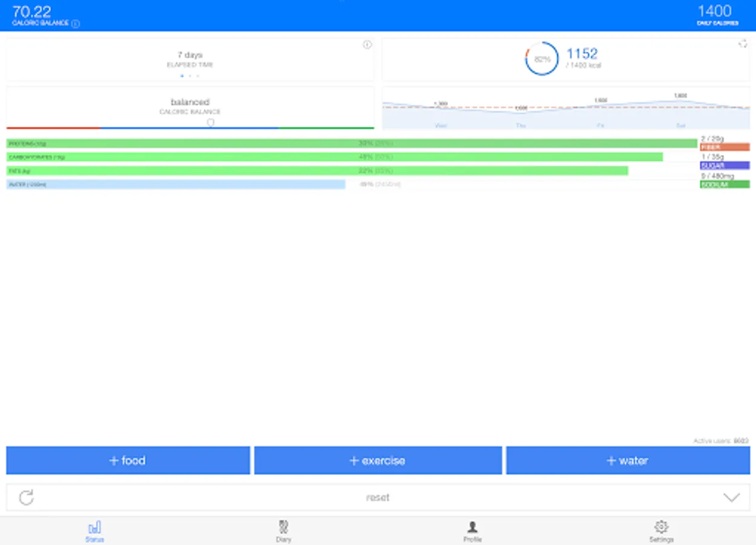Tap the 7 days elapsed time text
Image resolution: width=756 pixels, height=545 pixels.
pyautogui.click(x=190, y=54)
